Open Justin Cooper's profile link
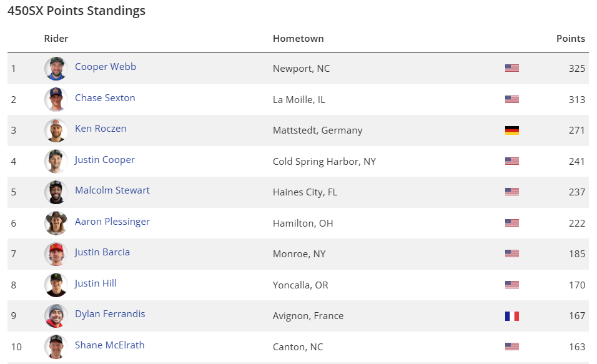The height and width of the screenshot is (364, 597). [105, 160]
